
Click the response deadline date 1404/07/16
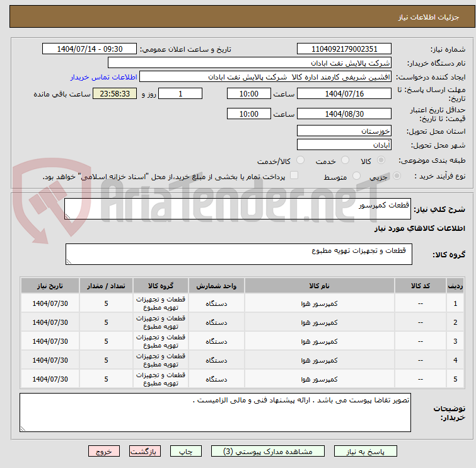pos(344,93)
